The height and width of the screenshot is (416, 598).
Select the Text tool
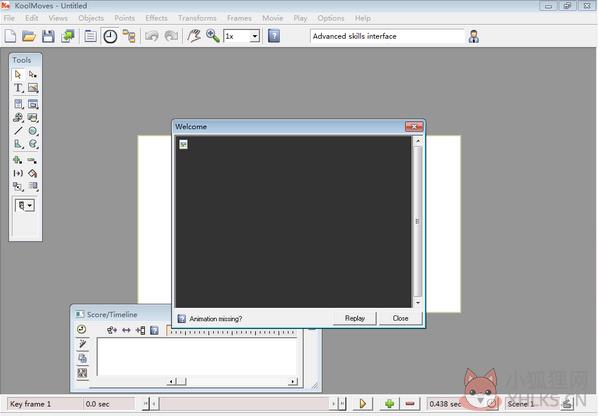point(18,88)
